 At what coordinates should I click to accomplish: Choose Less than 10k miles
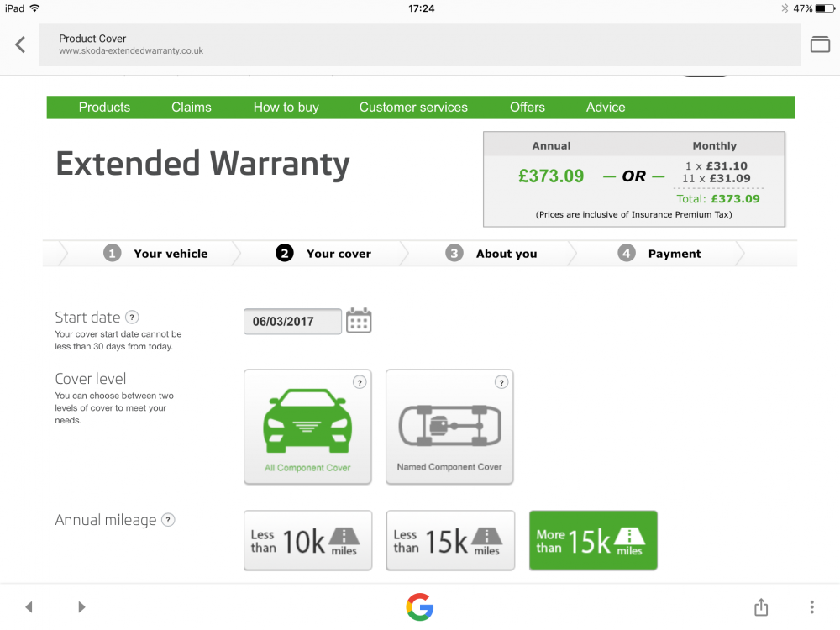[307, 540]
